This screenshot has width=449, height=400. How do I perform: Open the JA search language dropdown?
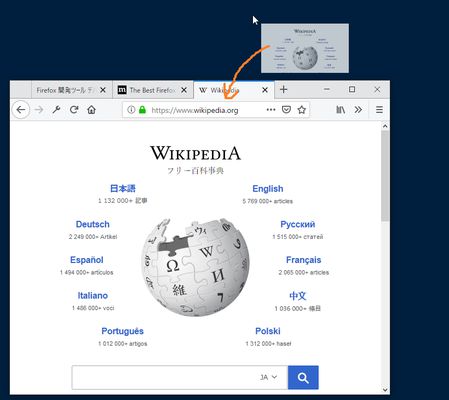[268, 377]
